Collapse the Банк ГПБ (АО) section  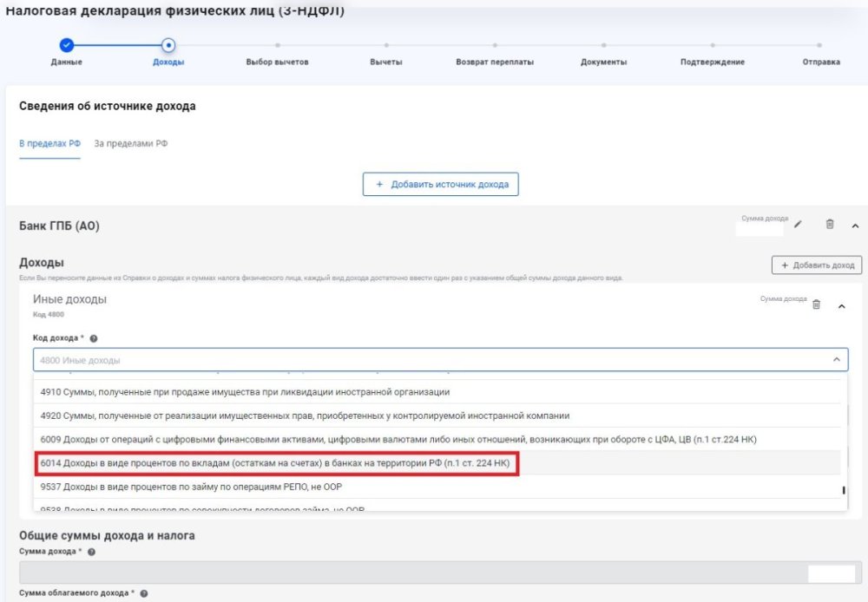pyautogui.click(x=855, y=226)
